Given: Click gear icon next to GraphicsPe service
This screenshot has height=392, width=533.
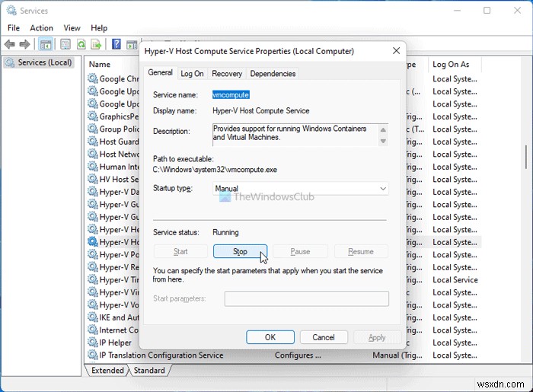Looking at the screenshot, I should pos(93,116).
